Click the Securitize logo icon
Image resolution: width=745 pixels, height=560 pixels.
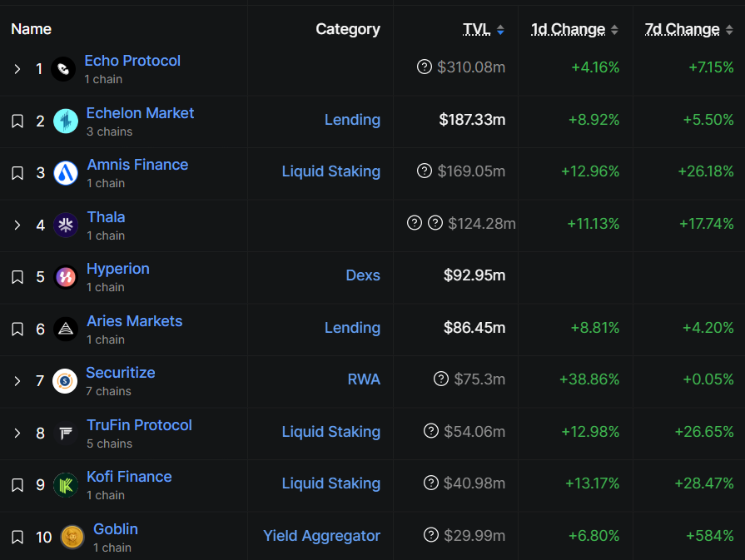point(65,381)
